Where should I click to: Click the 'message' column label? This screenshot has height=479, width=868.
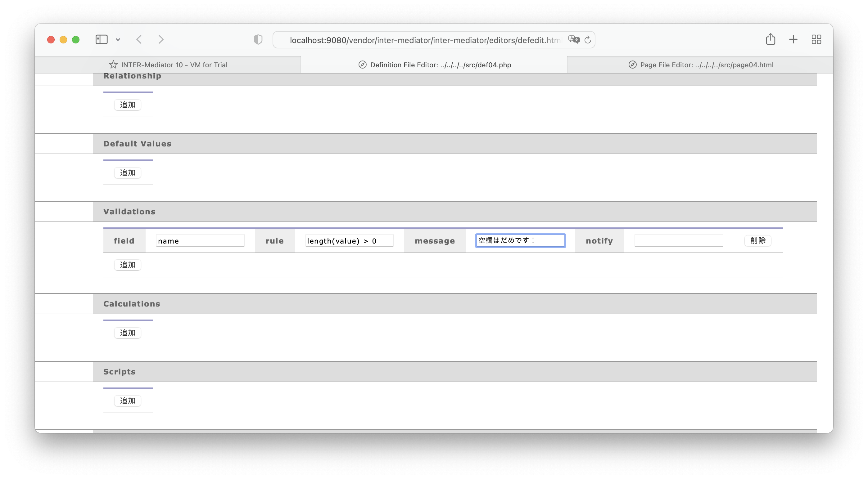(x=435, y=241)
